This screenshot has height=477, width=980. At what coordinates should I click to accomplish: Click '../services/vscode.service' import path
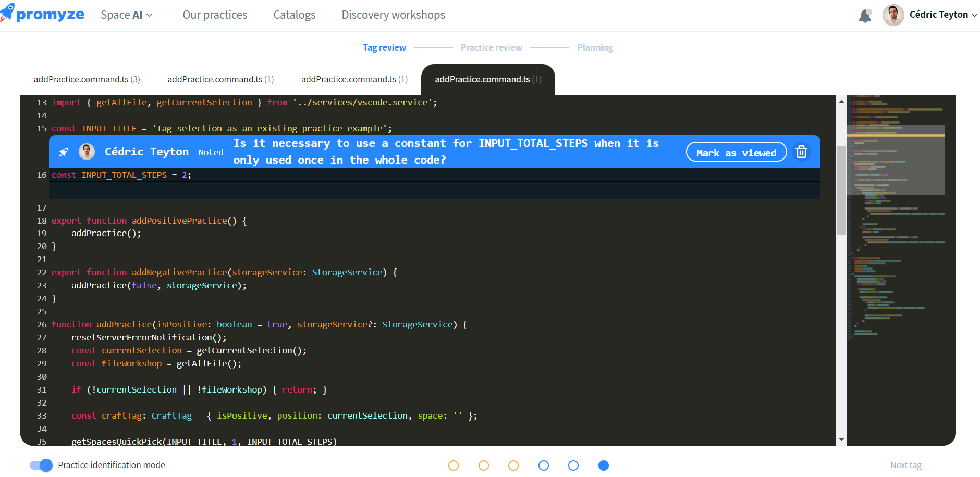click(362, 102)
